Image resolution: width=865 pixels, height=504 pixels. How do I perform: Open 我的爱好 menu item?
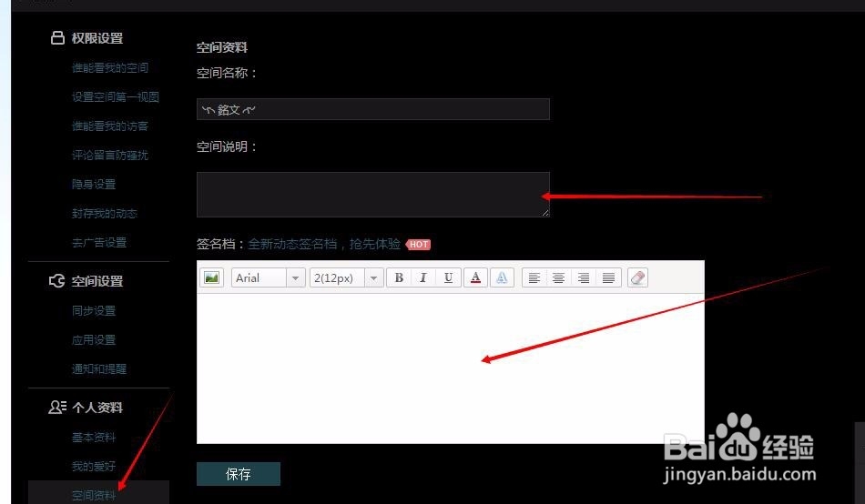click(x=94, y=466)
